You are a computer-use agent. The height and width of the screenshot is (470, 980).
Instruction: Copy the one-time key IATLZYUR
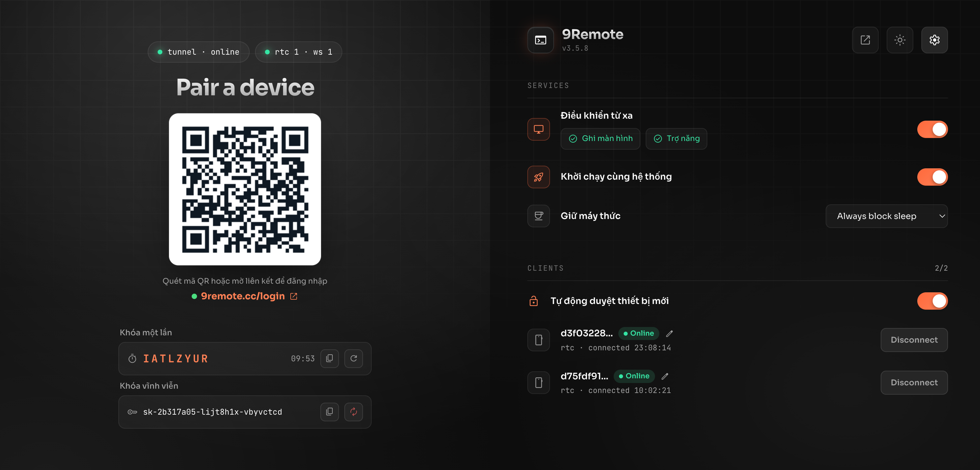[329, 358]
